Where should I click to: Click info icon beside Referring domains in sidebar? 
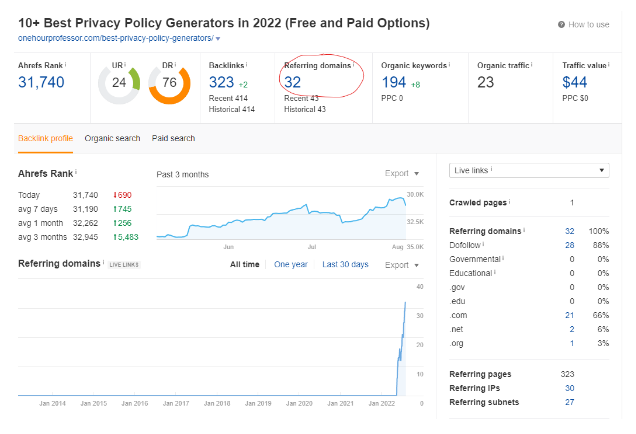point(524,230)
